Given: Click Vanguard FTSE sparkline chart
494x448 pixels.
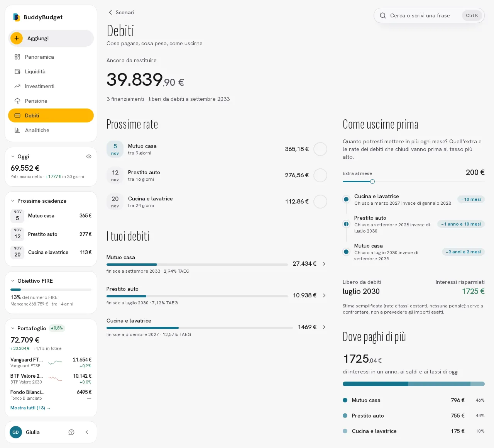Looking at the screenshot, I should coord(56,362).
